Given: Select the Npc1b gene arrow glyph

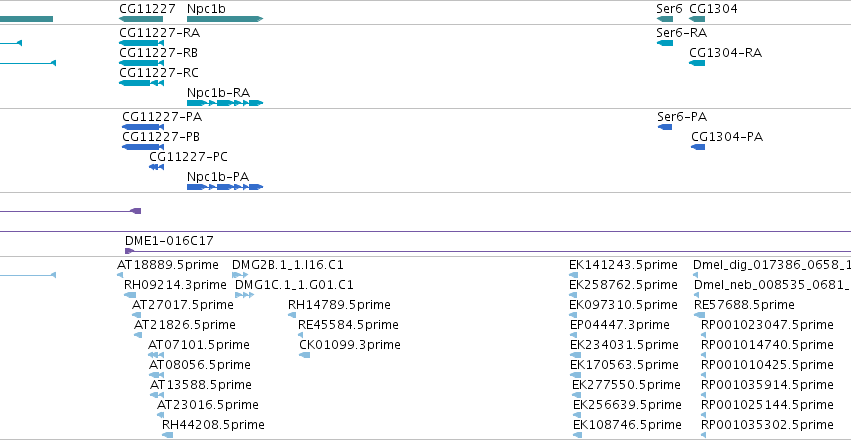Looking at the screenshot, I should [225, 19].
